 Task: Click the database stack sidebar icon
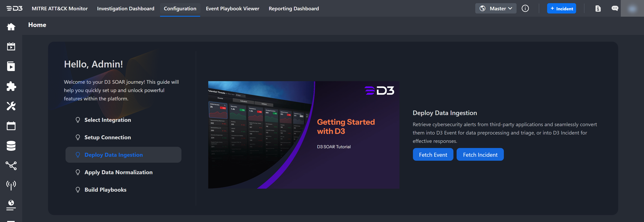[11, 146]
